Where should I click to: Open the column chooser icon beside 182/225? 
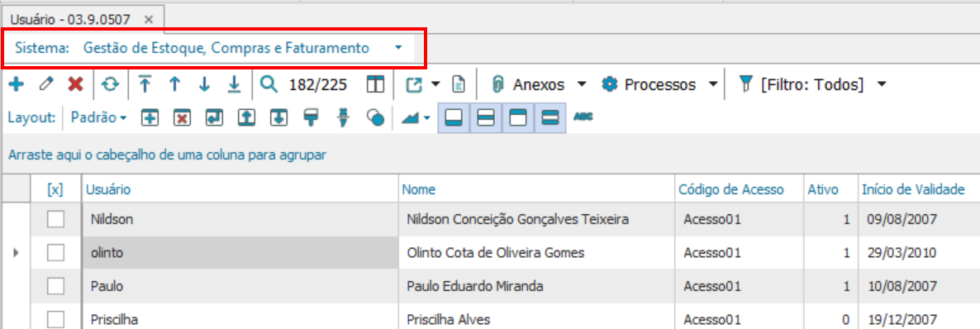(x=375, y=84)
